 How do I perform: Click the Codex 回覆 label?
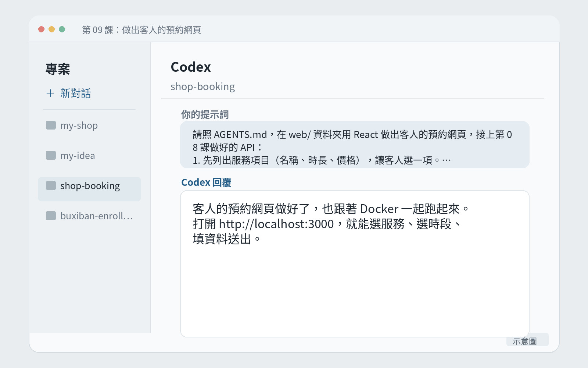coord(206,183)
